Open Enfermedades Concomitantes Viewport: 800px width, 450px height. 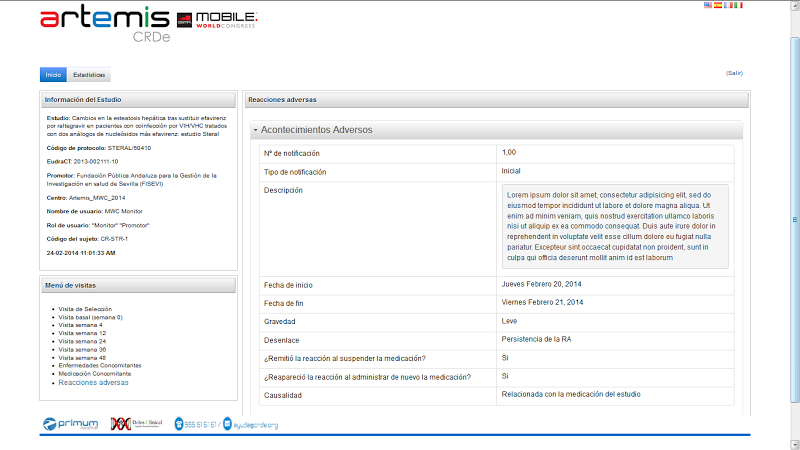(x=99, y=365)
